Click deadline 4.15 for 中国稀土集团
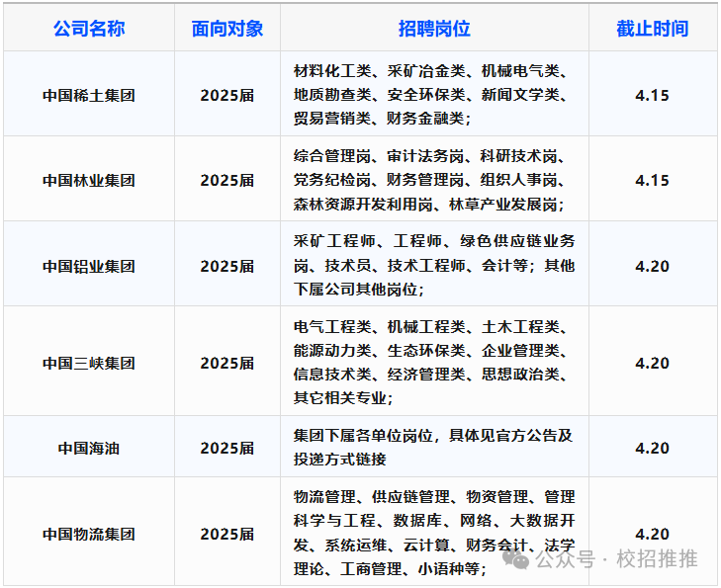 tap(652, 95)
